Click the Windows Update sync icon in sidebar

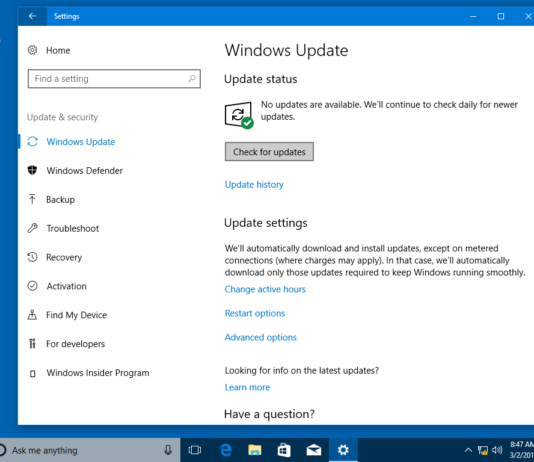(x=32, y=141)
